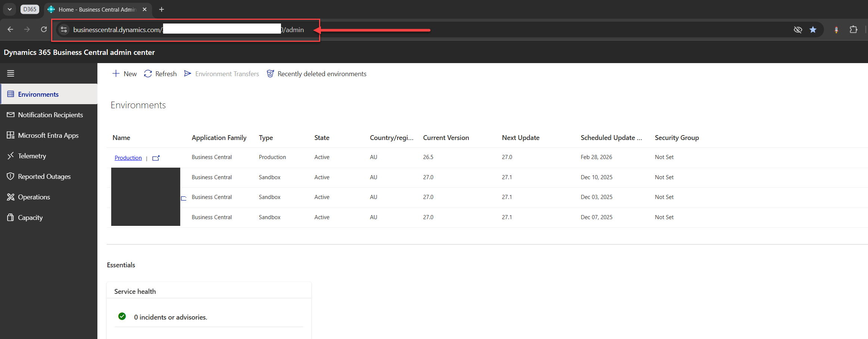
Task: Click the crossed-out eye icon in address bar
Action: [798, 29]
